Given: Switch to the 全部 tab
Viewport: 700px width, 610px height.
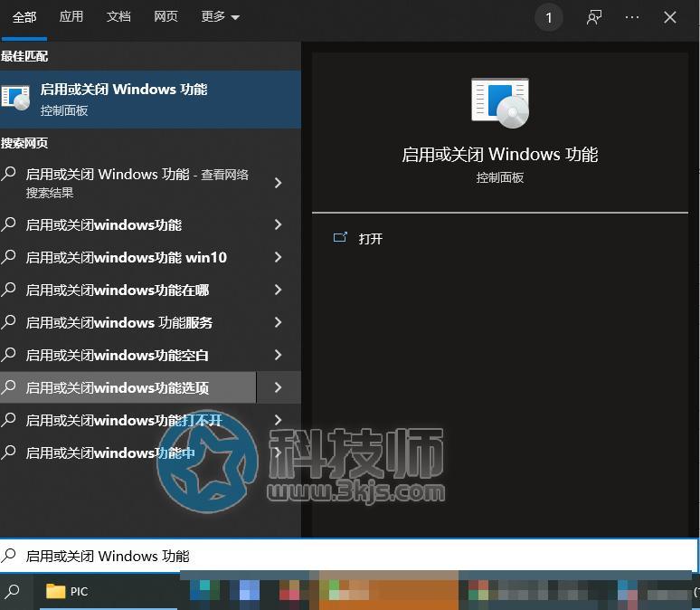Looking at the screenshot, I should 24,17.
